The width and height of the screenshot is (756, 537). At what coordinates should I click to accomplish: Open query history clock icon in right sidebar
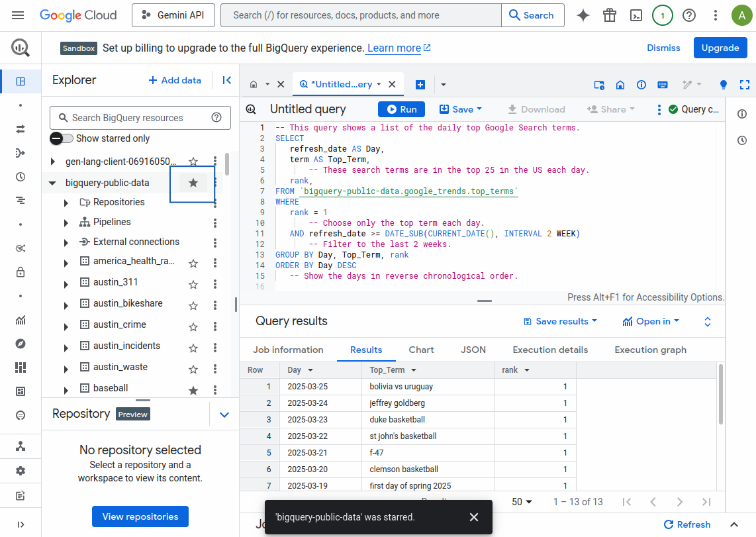(742, 141)
